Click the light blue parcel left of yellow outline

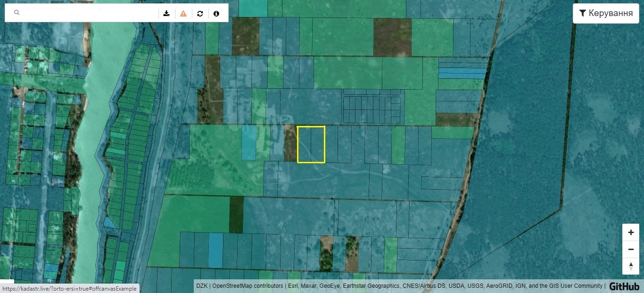[248, 142]
